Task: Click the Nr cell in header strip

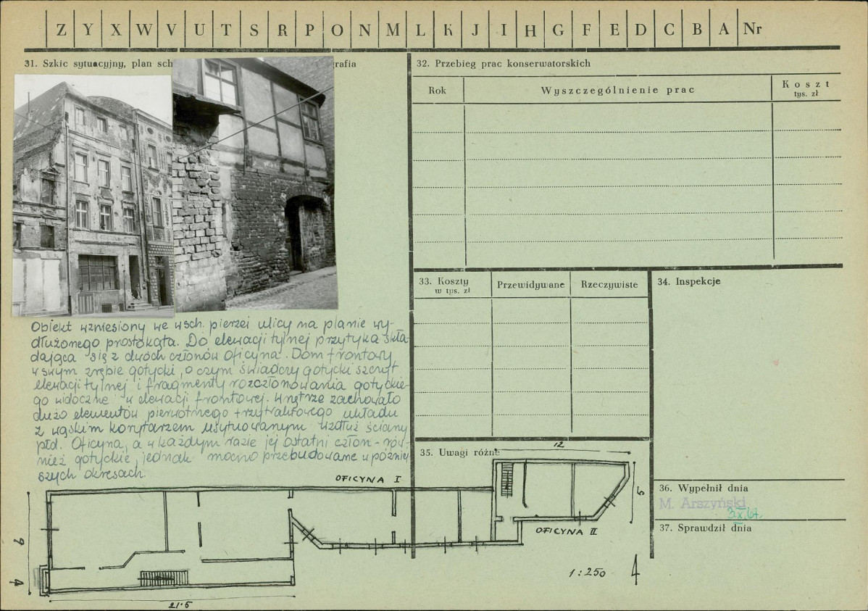Action: pos(752,30)
